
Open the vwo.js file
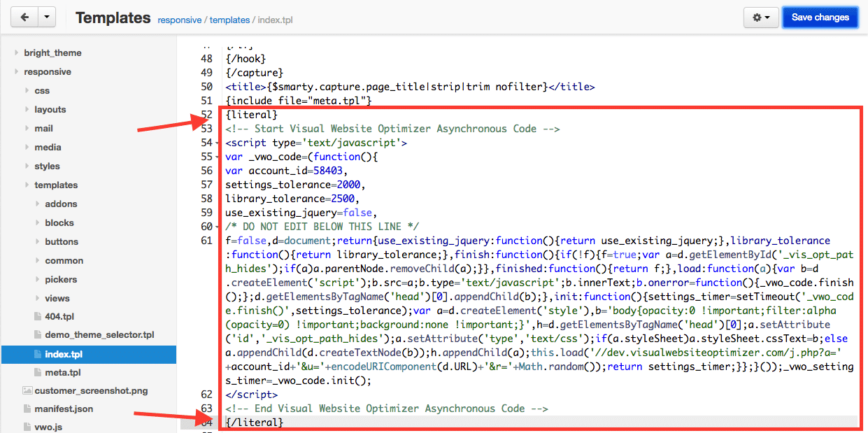click(x=49, y=427)
